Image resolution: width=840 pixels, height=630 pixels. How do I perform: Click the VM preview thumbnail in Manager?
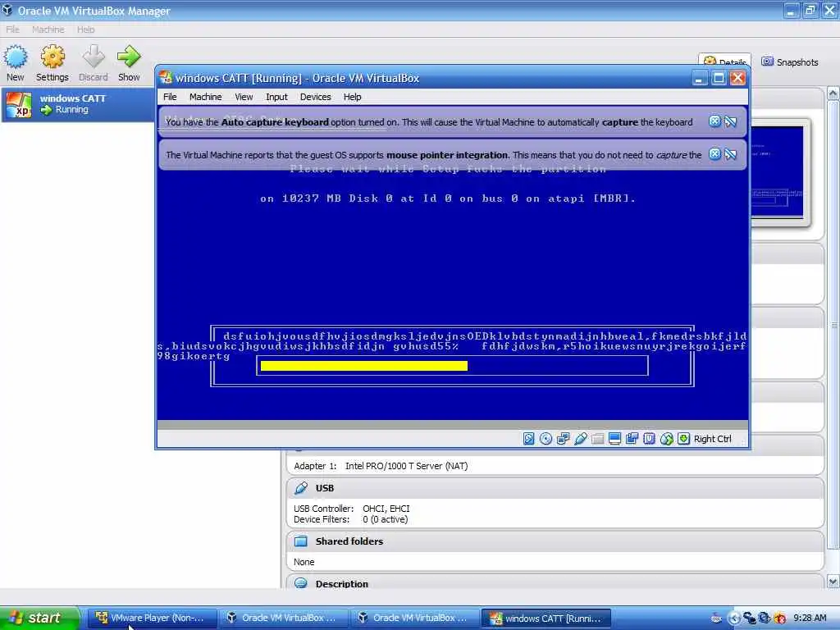(777, 171)
